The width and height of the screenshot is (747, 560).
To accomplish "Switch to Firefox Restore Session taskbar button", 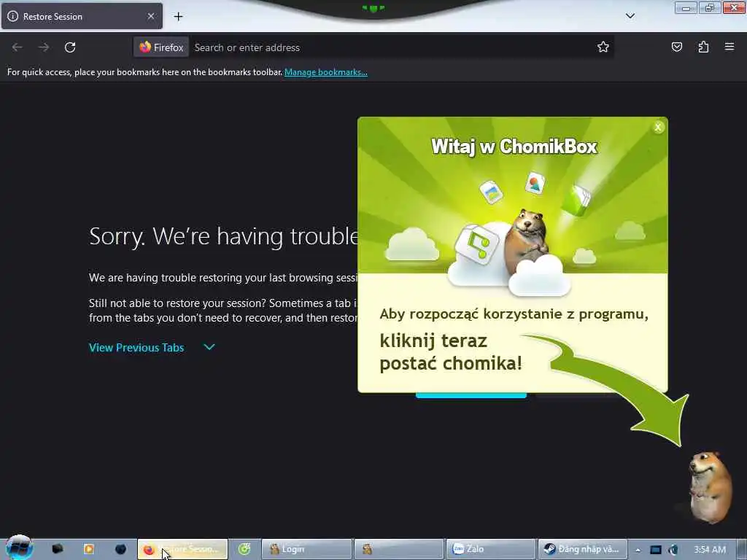I will [182, 550].
